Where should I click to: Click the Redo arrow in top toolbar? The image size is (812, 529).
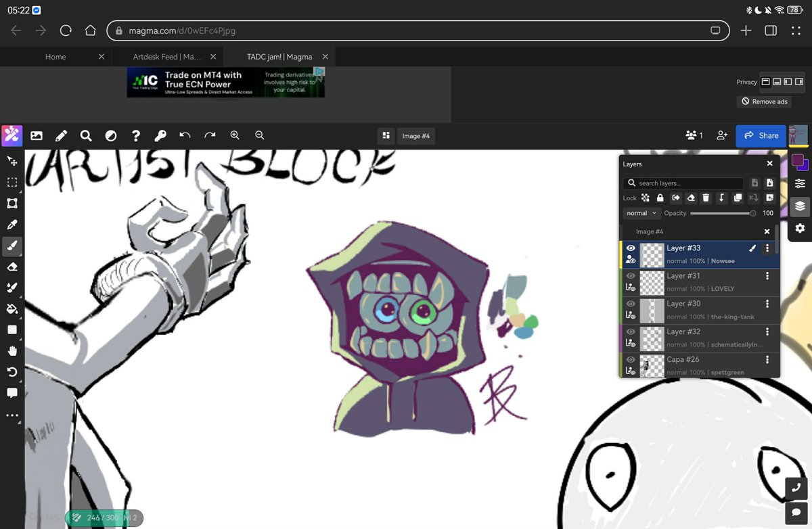click(210, 135)
